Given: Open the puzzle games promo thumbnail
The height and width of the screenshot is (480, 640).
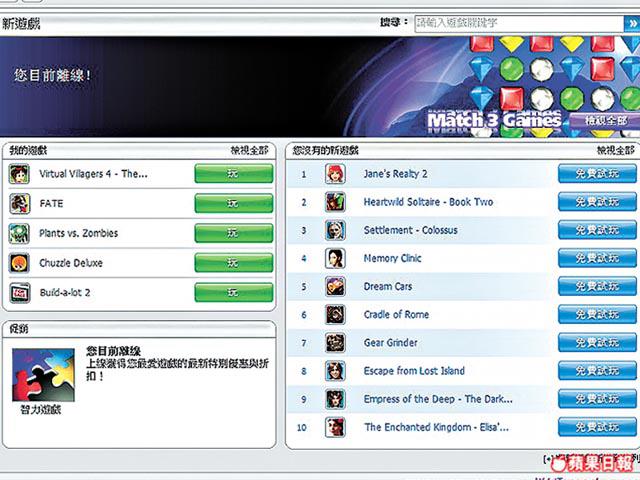Looking at the screenshot, I should [43, 375].
